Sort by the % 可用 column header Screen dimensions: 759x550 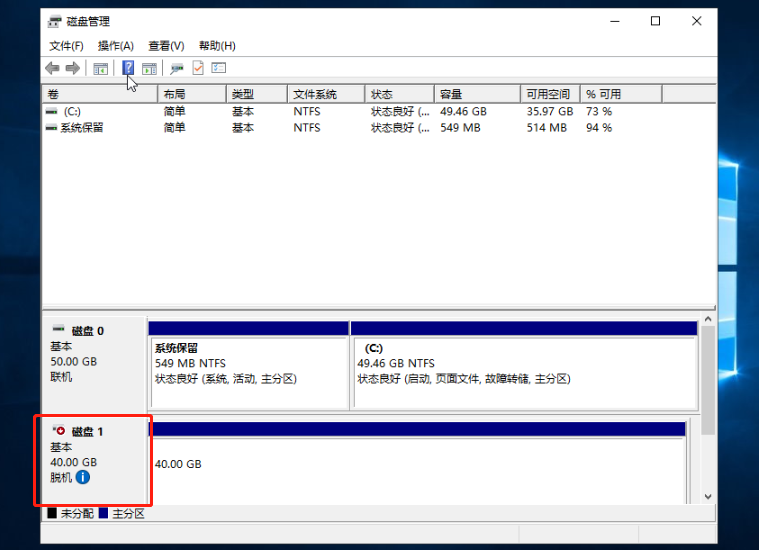(x=621, y=94)
